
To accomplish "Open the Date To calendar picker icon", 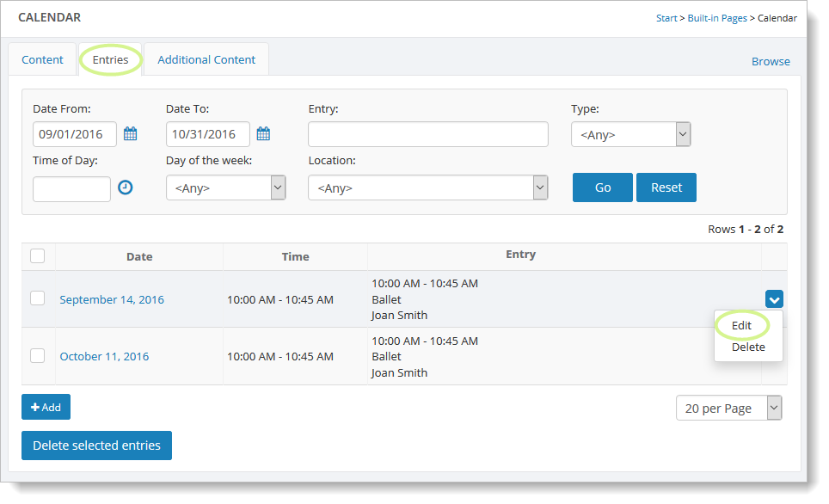I will 263,134.
